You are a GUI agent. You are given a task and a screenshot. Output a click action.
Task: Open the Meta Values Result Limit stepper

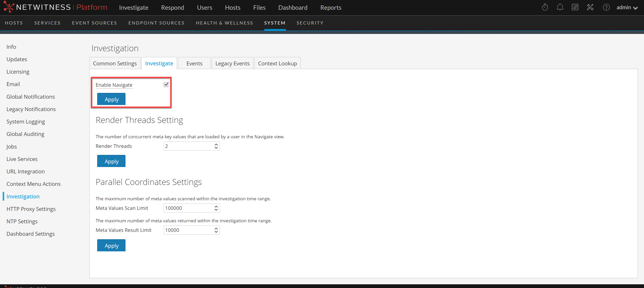click(x=216, y=230)
